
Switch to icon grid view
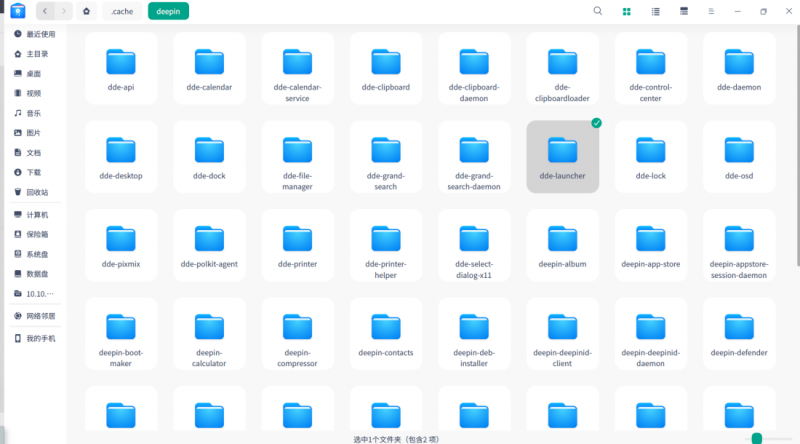click(x=627, y=11)
